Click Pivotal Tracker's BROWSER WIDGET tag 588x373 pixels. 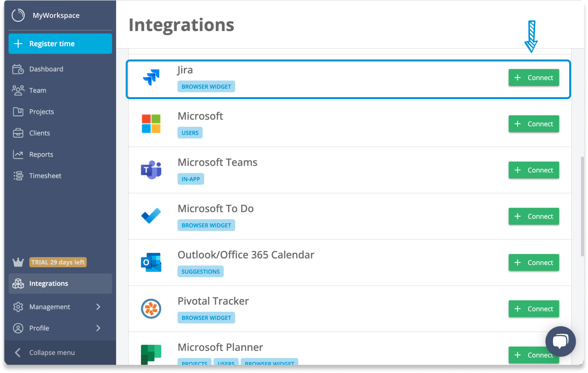pos(206,318)
